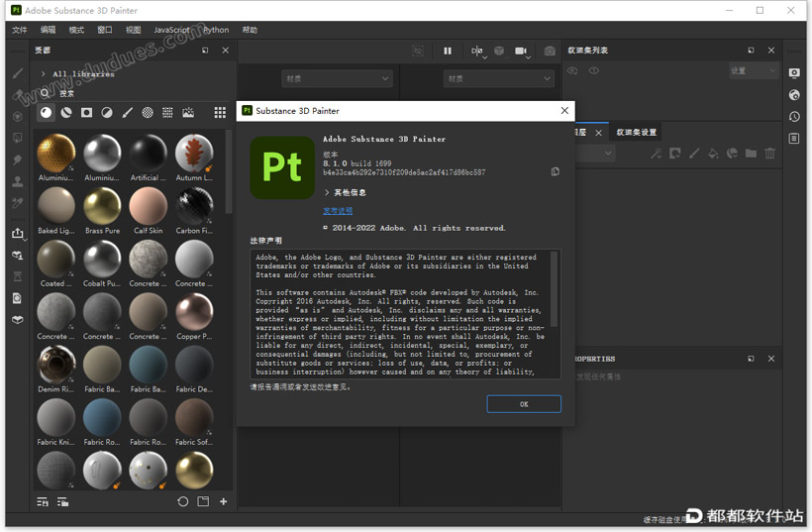The image size is (812, 532).
Task: Click OK in About dialog
Action: [524, 404]
